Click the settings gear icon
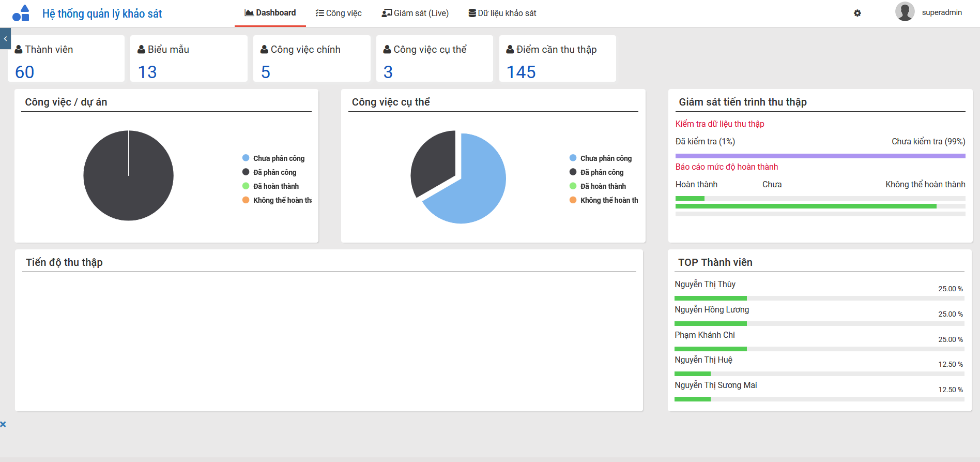The image size is (980, 462). (x=857, y=13)
